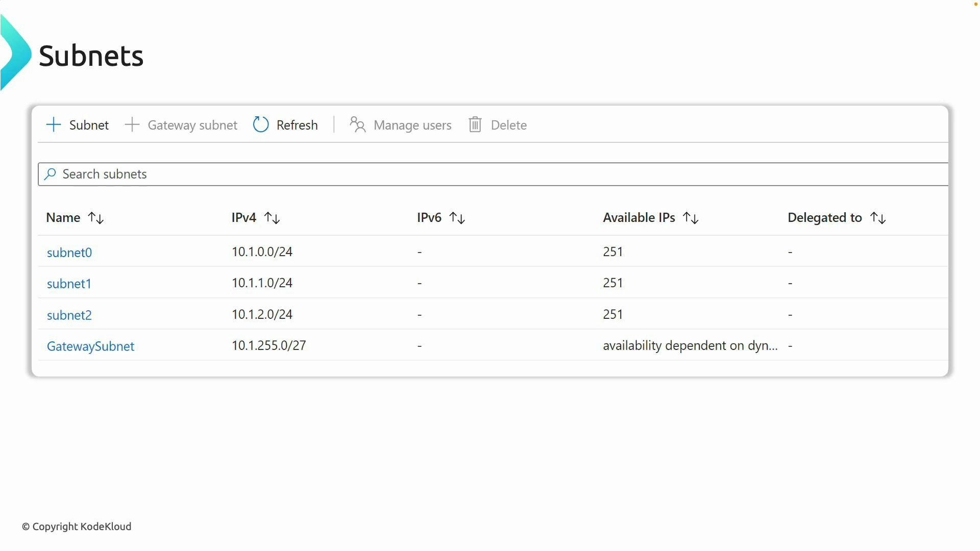Image resolution: width=980 pixels, height=551 pixels.
Task: Select the Refresh toolbar item
Action: (x=297, y=124)
